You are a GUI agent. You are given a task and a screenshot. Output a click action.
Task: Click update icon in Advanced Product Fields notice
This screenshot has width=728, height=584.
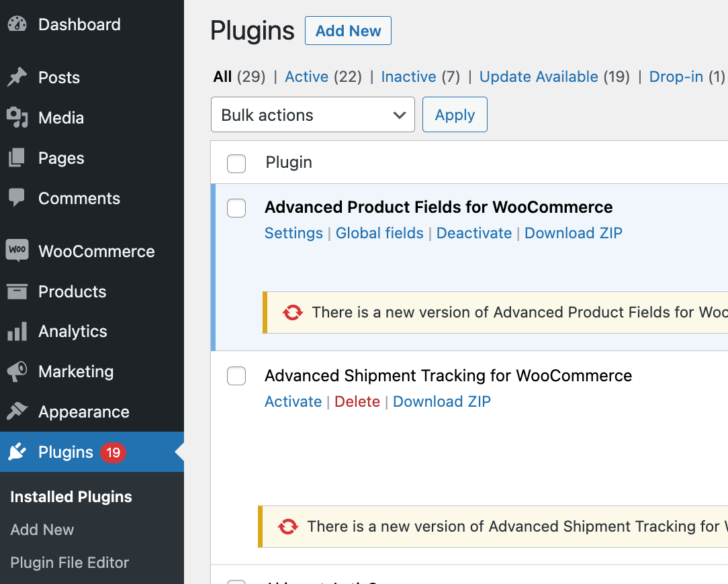point(293,312)
